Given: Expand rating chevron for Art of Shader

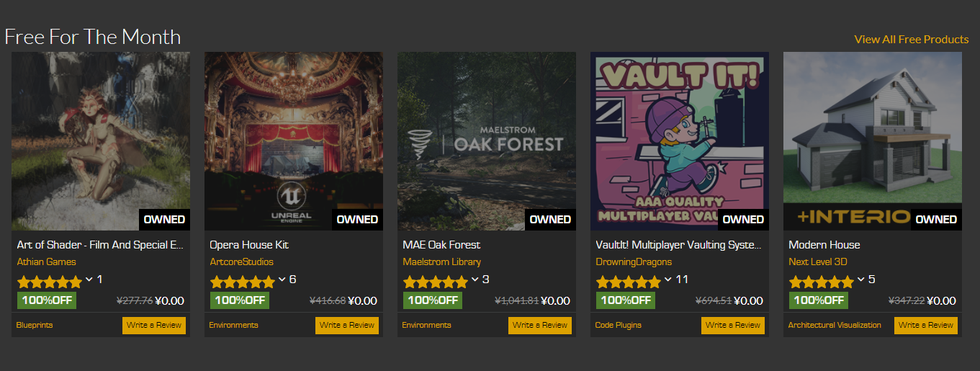Looking at the screenshot, I should tap(89, 279).
